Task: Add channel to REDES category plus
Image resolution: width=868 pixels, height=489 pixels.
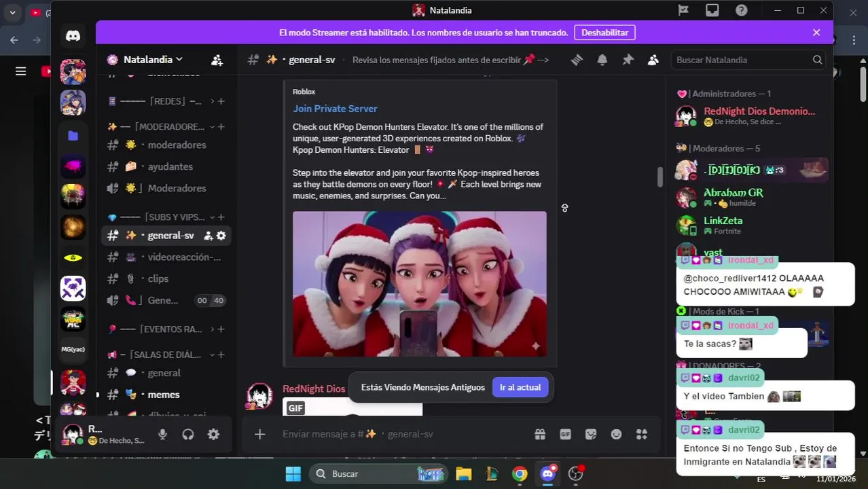Action: (221, 101)
